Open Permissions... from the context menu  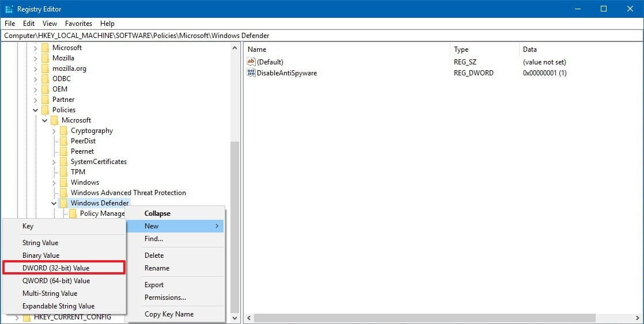point(175,298)
